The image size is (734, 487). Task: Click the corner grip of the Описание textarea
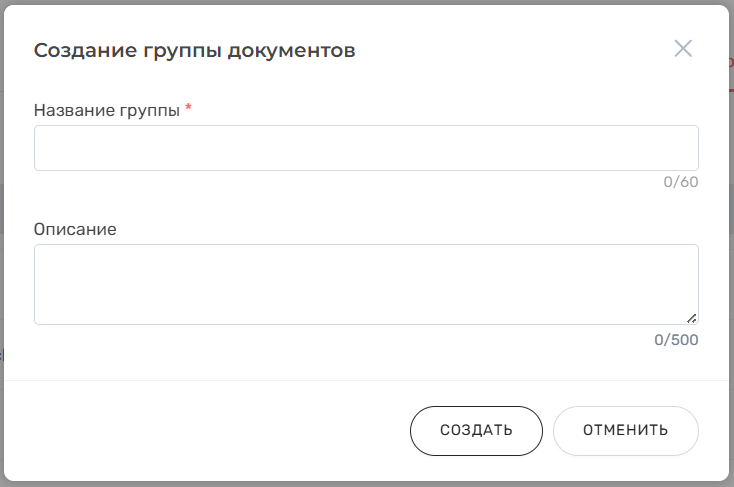(x=692, y=318)
